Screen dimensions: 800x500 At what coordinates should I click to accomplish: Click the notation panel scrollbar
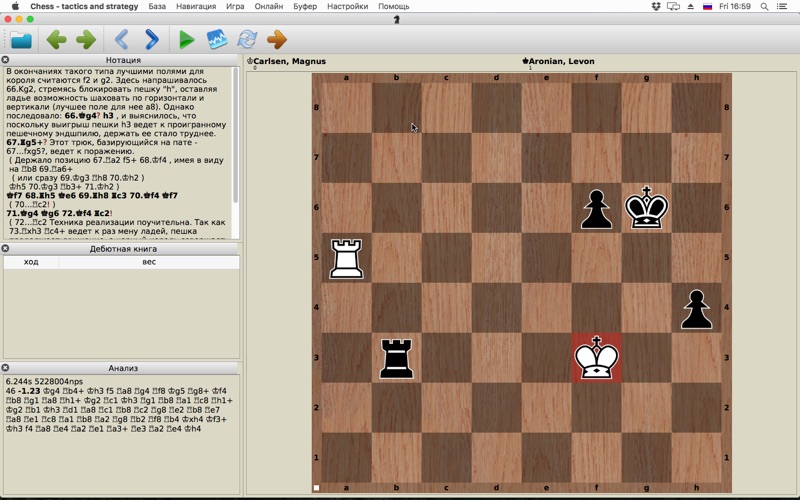pos(235,135)
